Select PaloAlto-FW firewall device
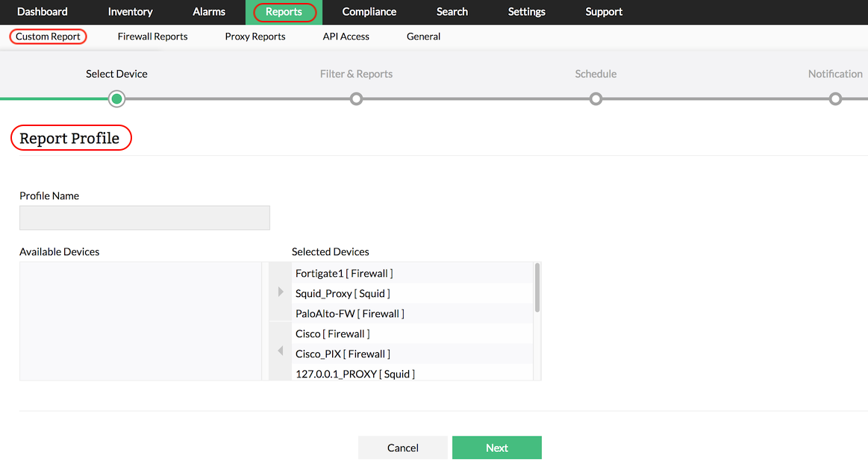 coord(350,313)
